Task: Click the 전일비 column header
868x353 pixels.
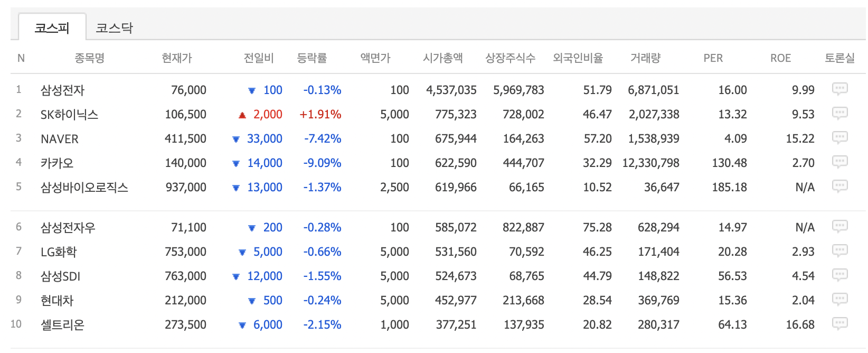Action: [259, 58]
